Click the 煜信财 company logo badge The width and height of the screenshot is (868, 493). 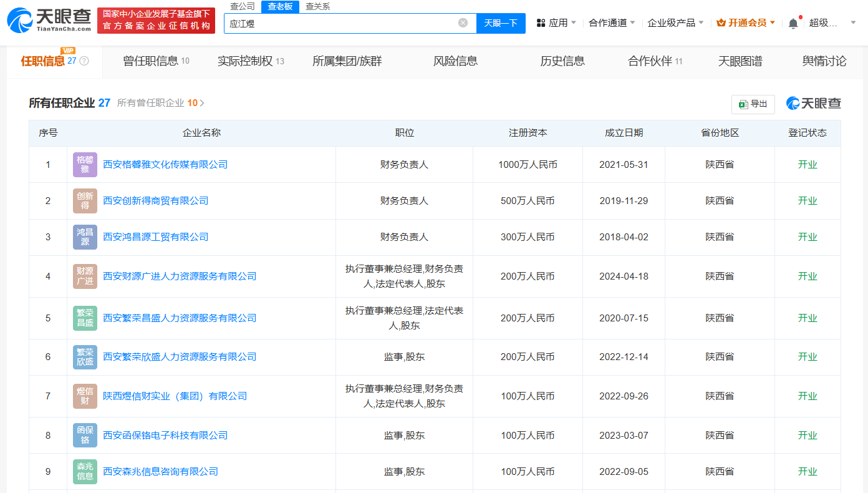pos(85,396)
